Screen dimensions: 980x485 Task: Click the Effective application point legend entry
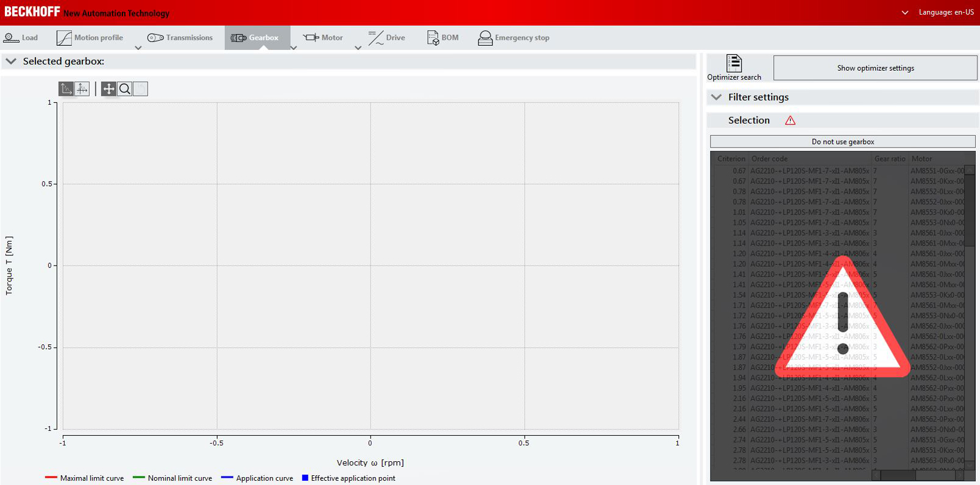click(x=349, y=478)
